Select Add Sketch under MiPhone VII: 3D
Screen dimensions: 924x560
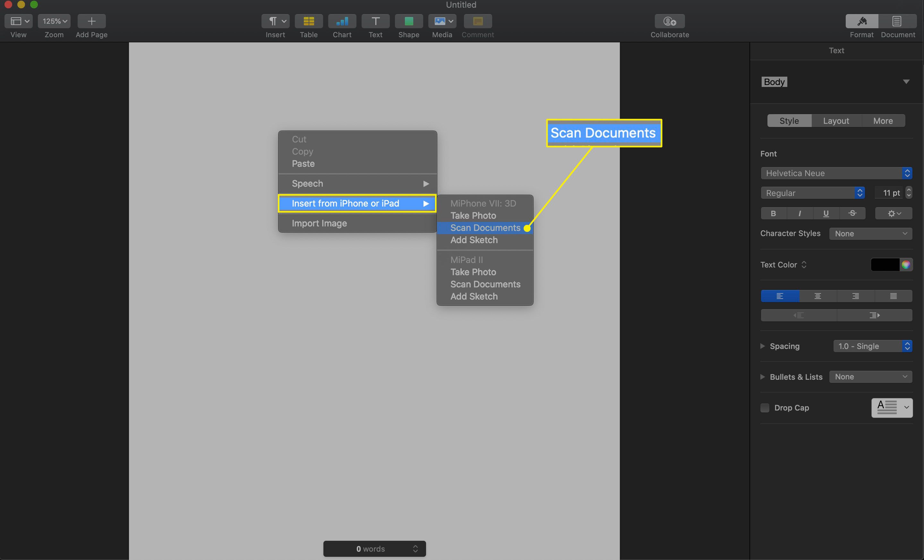point(485,240)
